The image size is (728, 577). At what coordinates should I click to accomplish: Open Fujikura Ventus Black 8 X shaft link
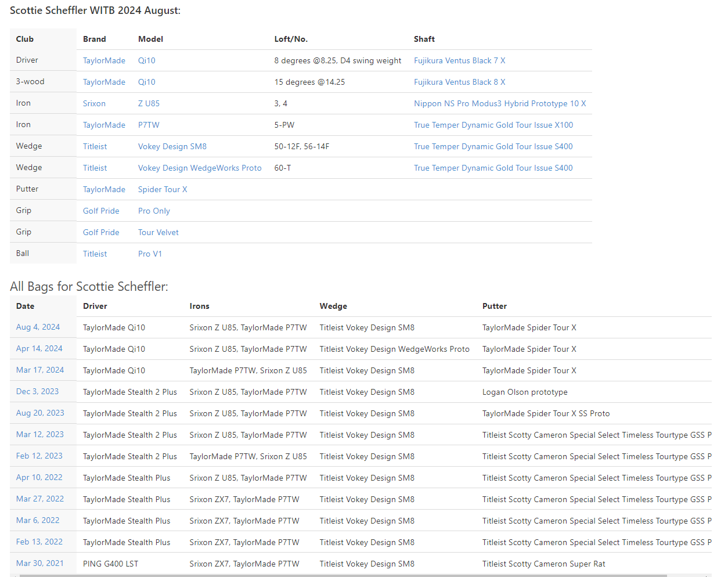[x=459, y=82]
